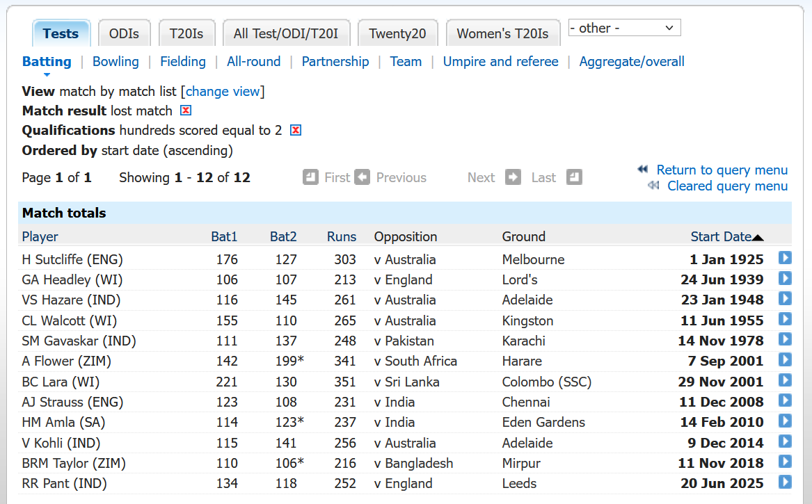
Task: Sort table by Bat1 column
Action: 224,236
